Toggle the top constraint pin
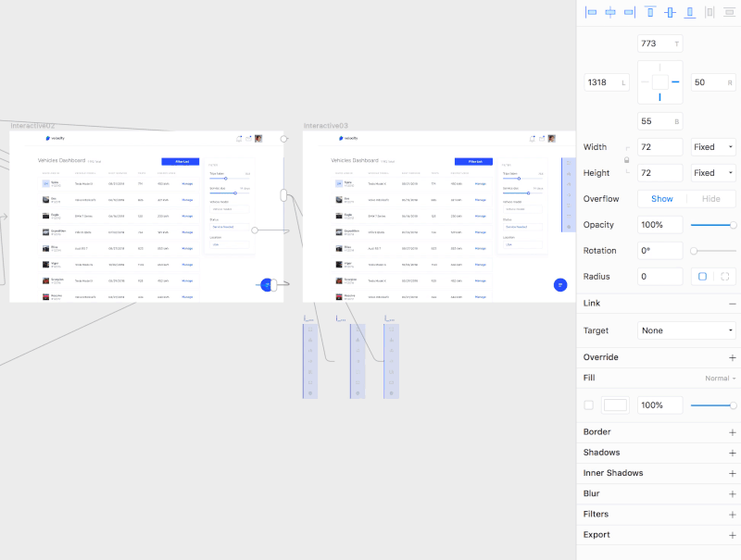This screenshot has height=560, width=741. tap(659, 68)
